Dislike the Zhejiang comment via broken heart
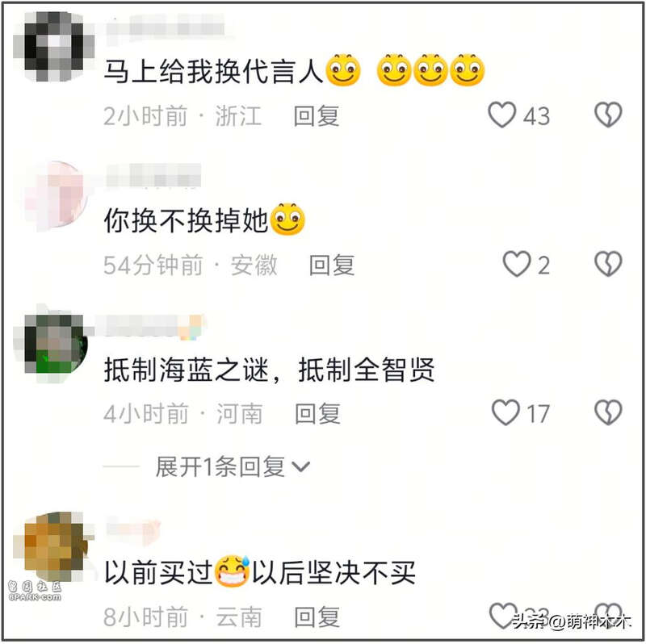This screenshot has width=646, height=644. pos(608,115)
